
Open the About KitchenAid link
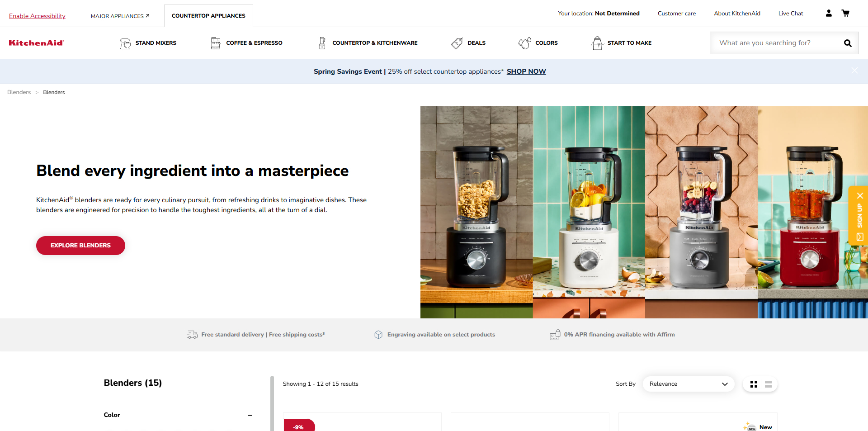tap(737, 14)
